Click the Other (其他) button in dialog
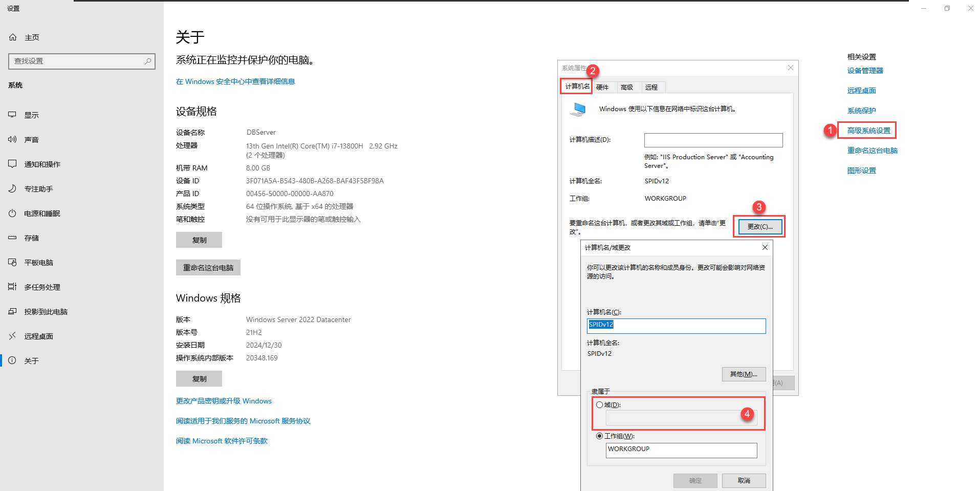980x491 pixels. click(x=744, y=374)
